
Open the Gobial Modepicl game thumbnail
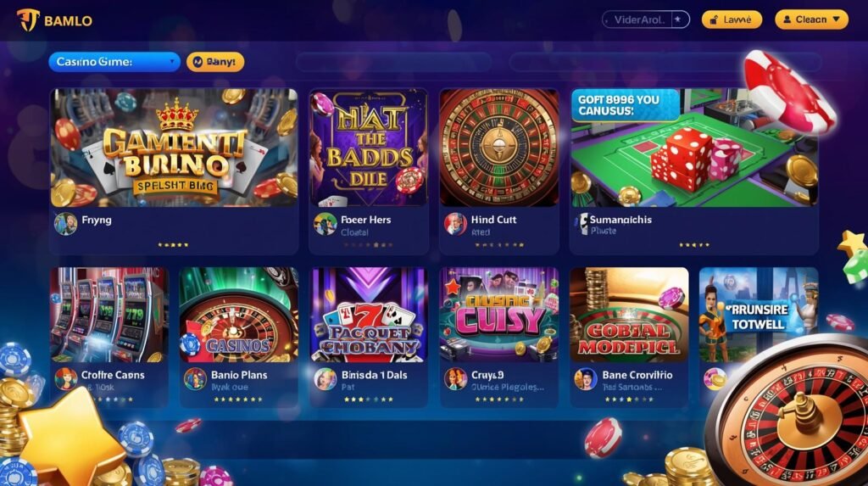(x=630, y=315)
